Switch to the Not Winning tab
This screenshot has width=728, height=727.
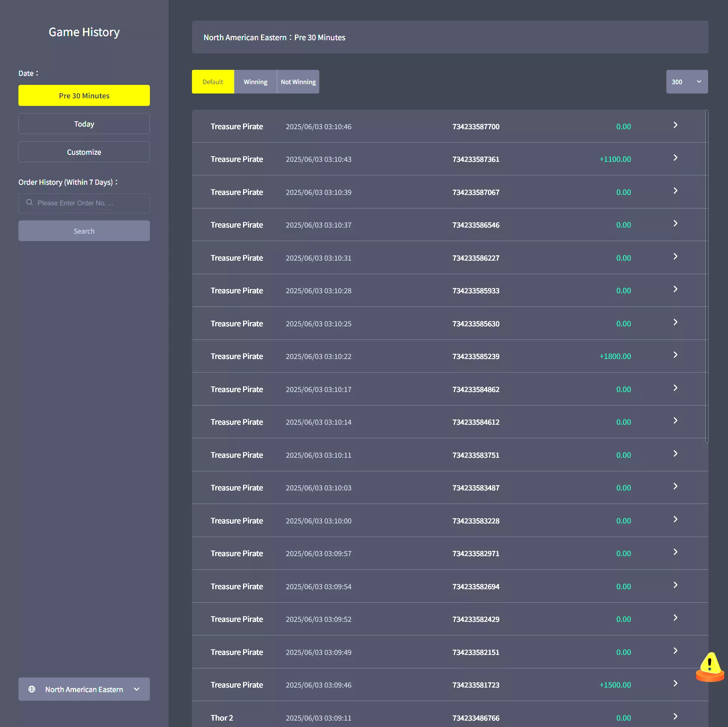(x=298, y=82)
